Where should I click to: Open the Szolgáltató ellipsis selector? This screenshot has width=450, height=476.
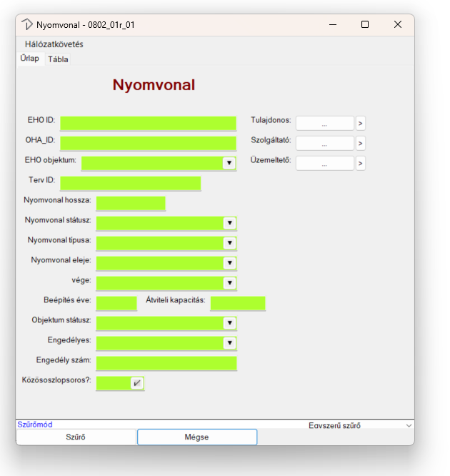coord(324,144)
